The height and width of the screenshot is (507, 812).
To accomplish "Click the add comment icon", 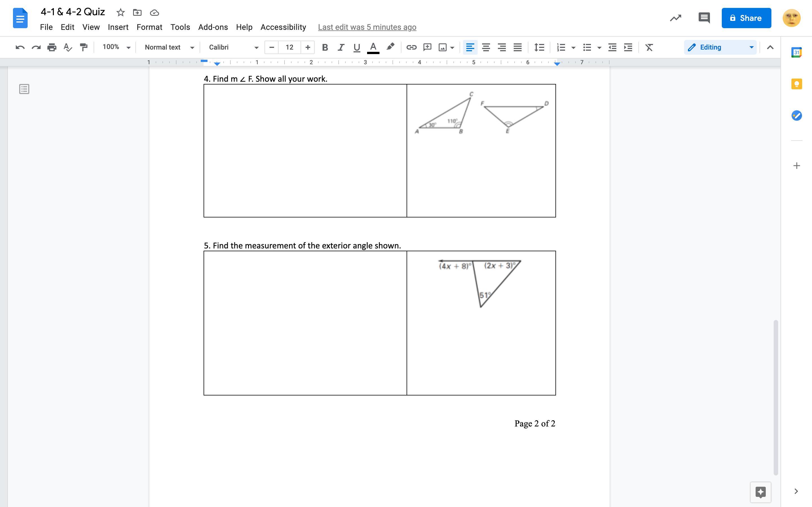I will click(427, 47).
